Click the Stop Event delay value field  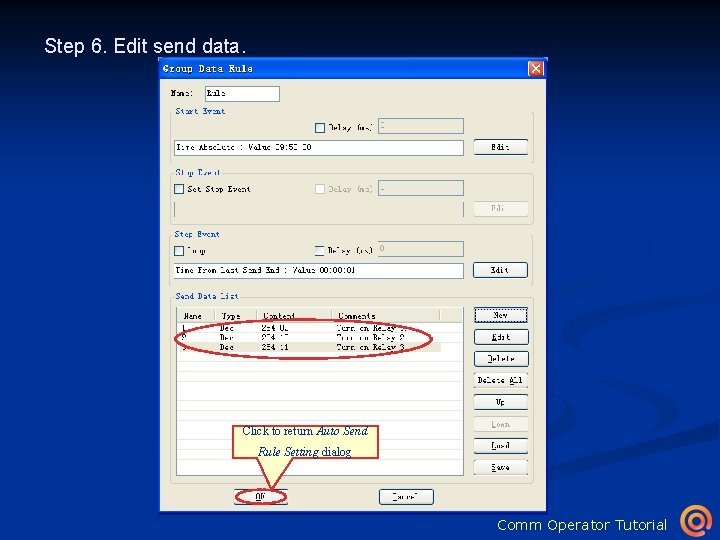(x=421, y=188)
